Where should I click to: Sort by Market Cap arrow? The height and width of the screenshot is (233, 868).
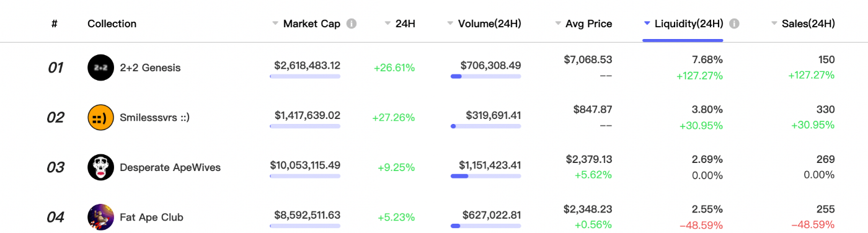click(275, 24)
